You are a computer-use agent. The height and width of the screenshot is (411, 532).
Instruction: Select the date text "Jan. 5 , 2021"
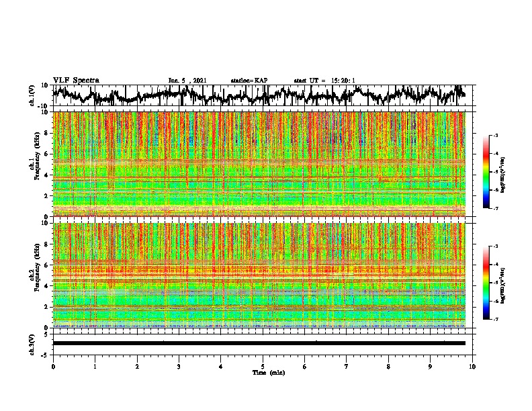187,81
